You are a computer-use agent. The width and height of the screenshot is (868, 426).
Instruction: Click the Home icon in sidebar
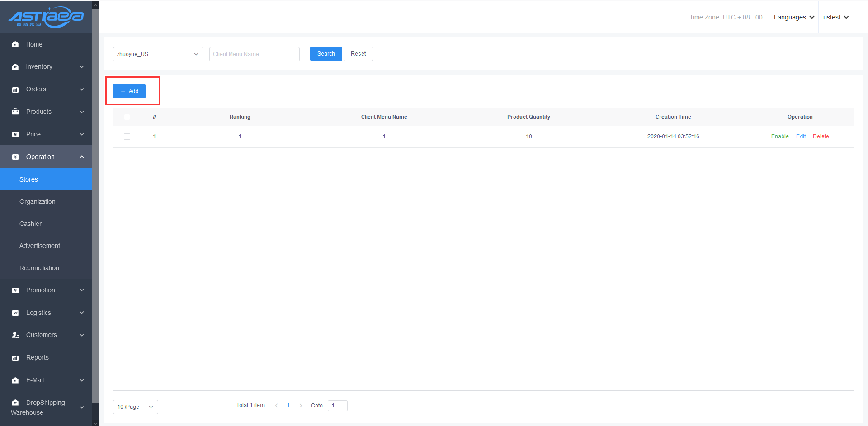15,44
